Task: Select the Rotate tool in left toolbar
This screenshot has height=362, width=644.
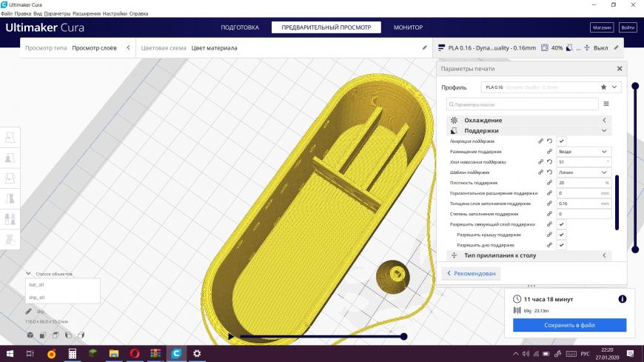Action: [10, 178]
